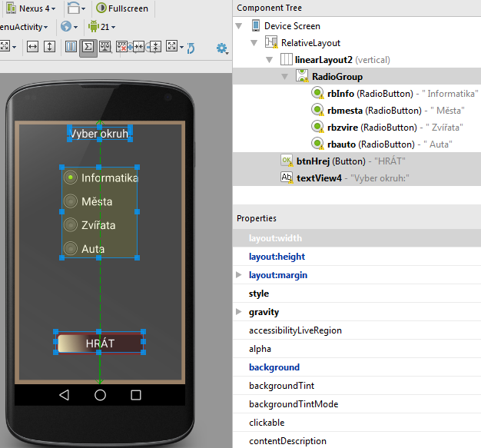
Task: Open the blue gear settings menu
Action: pos(222,48)
